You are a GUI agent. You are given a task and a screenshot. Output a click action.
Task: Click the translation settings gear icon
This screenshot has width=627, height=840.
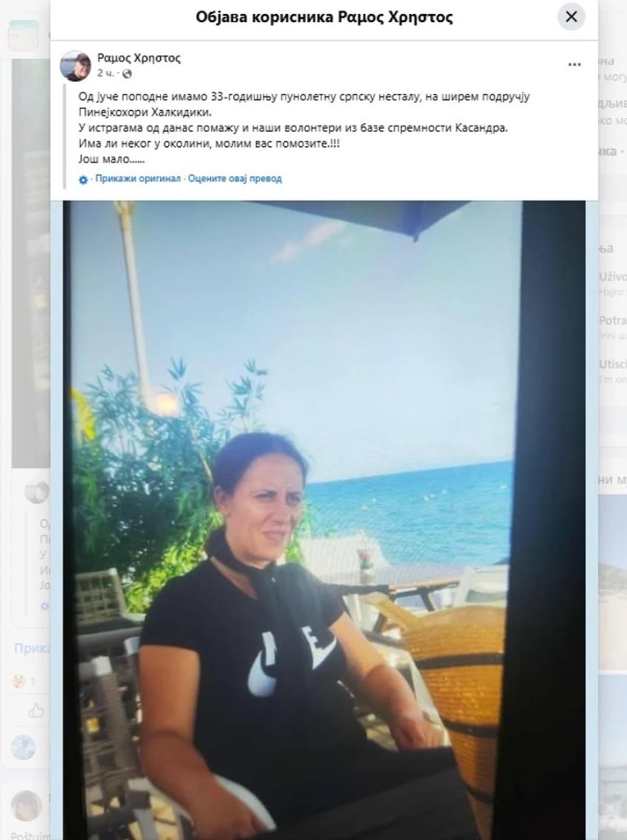pyautogui.click(x=83, y=180)
